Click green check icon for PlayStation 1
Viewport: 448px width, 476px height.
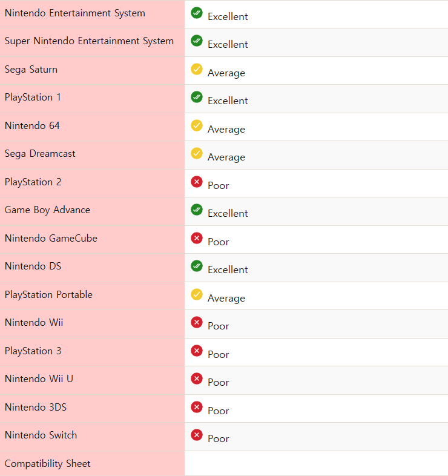[197, 97]
